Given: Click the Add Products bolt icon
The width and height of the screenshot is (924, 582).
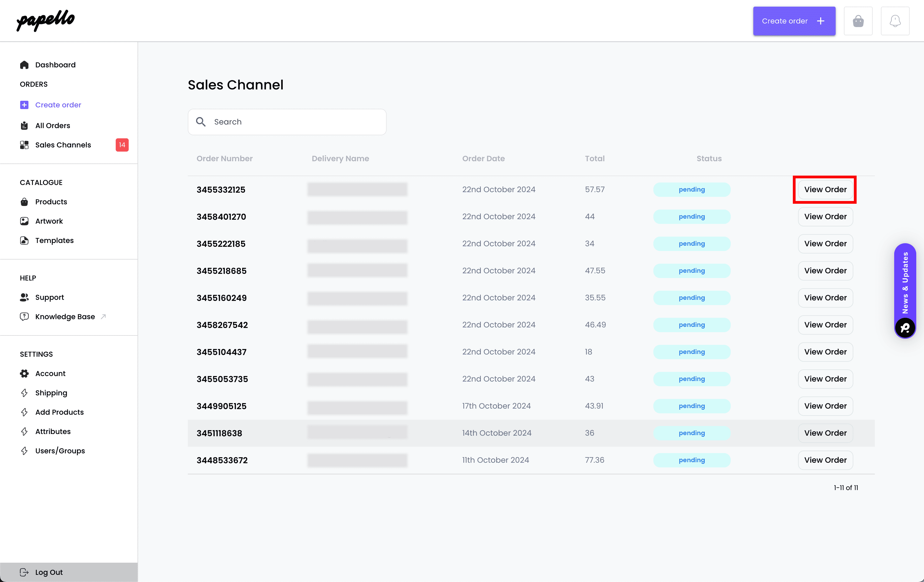Looking at the screenshot, I should coord(24,412).
